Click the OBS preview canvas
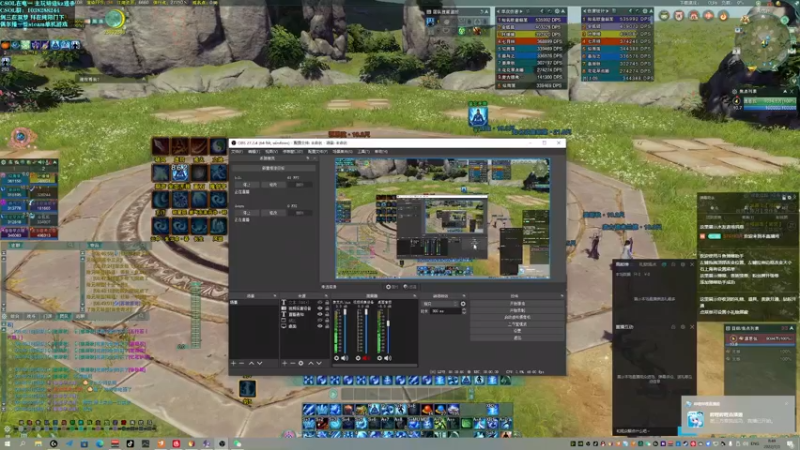Image resolution: width=800 pixels, height=450 pixels. pos(442,218)
